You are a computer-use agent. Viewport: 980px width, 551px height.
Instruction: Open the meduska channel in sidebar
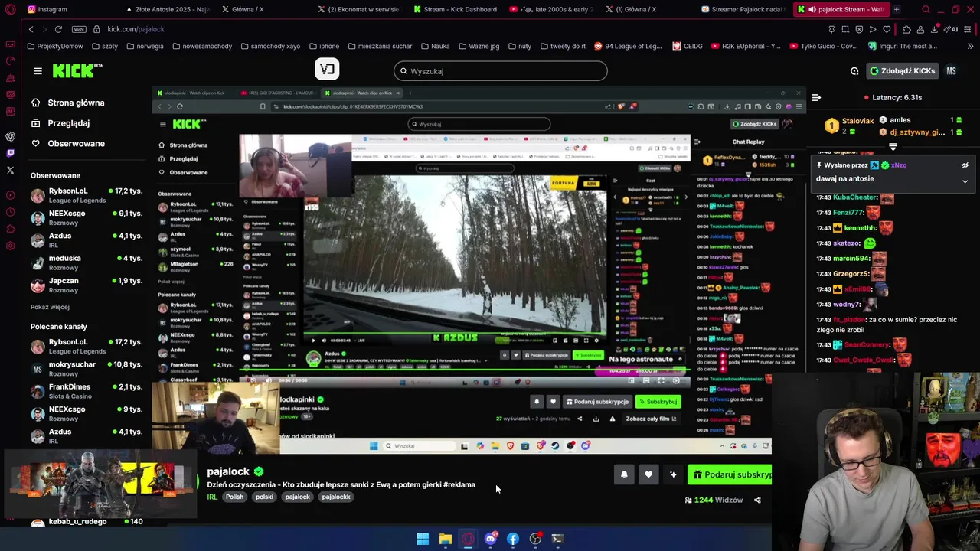tap(87, 262)
